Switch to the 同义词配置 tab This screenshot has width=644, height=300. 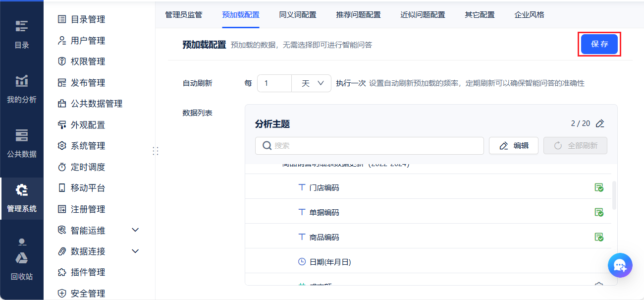(298, 15)
